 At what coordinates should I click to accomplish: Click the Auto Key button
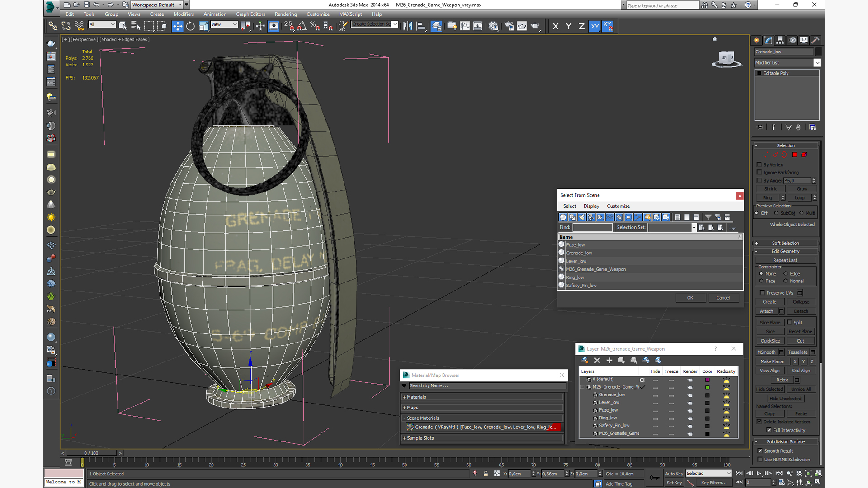point(674,474)
